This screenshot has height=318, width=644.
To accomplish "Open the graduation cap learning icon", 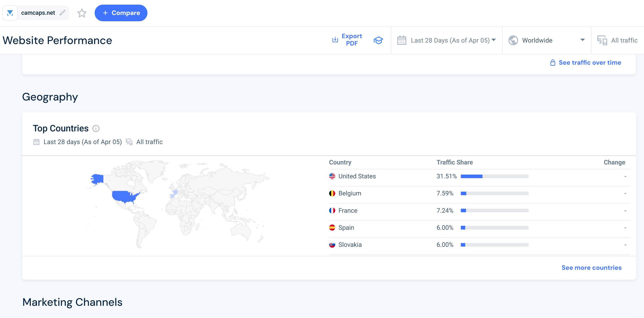I will click(x=378, y=40).
